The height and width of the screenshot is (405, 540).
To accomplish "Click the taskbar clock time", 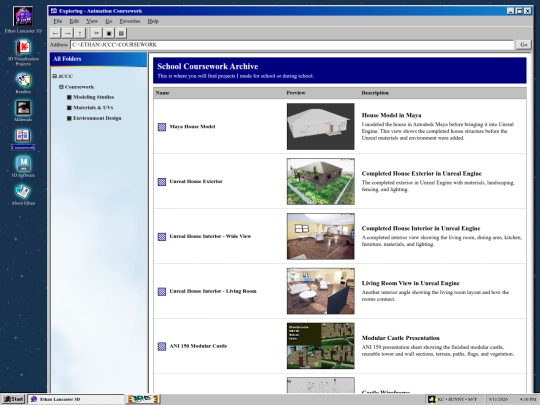I will pos(528,399).
